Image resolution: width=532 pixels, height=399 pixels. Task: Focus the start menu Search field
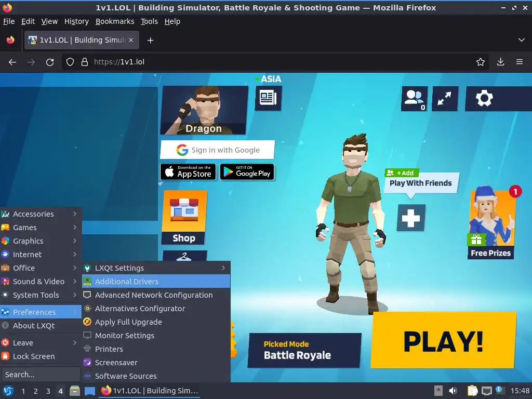click(x=41, y=375)
